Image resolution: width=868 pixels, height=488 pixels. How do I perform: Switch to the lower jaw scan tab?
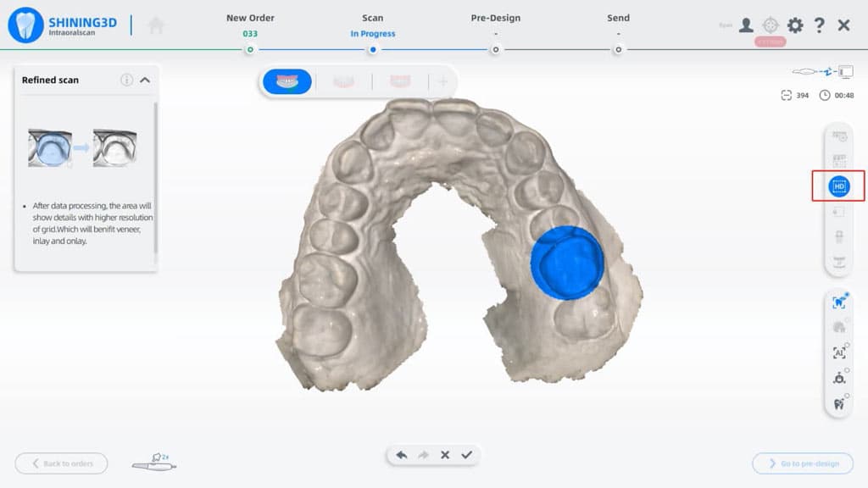point(343,82)
